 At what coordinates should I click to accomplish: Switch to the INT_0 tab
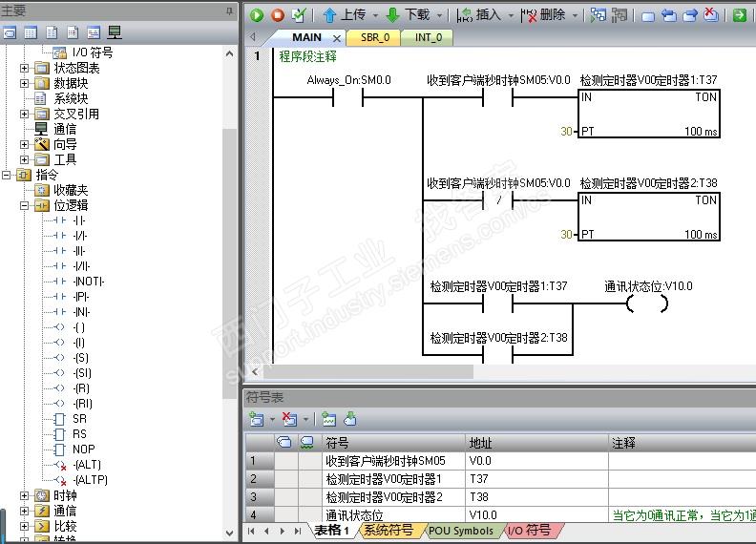429,37
